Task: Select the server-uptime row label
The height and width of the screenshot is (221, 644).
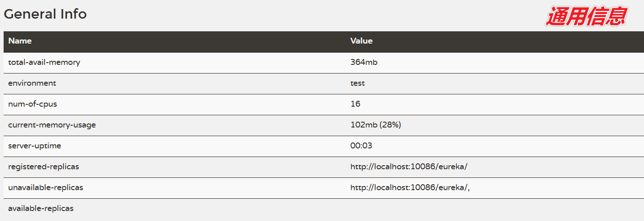Action: pyautogui.click(x=34, y=146)
